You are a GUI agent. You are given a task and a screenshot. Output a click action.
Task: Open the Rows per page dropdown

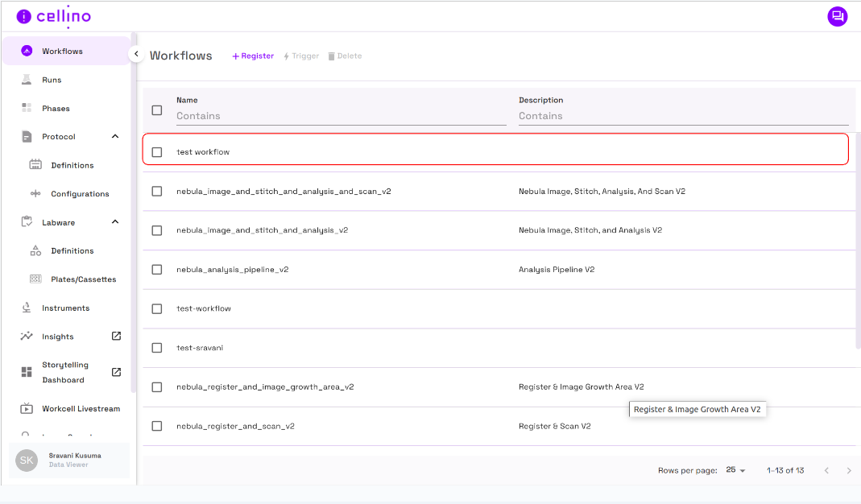tap(735, 470)
